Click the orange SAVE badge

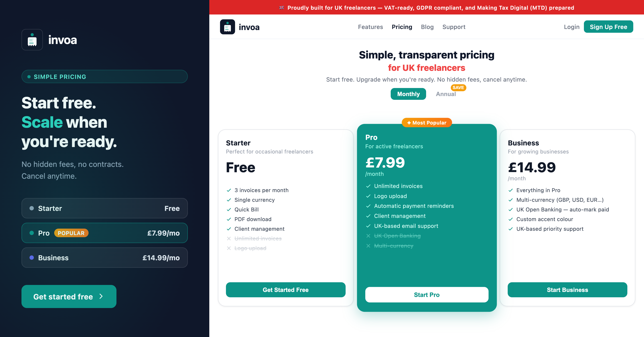click(x=458, y=87)
